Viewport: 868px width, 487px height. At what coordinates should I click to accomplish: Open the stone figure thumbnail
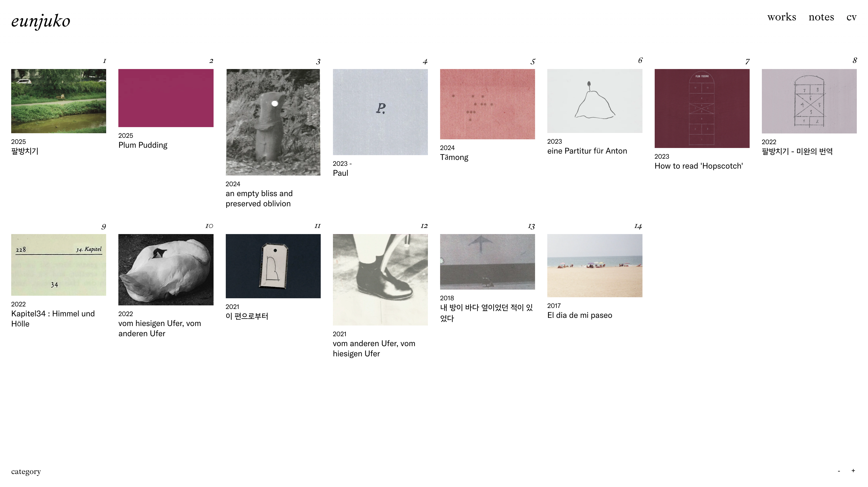point(273,122)
